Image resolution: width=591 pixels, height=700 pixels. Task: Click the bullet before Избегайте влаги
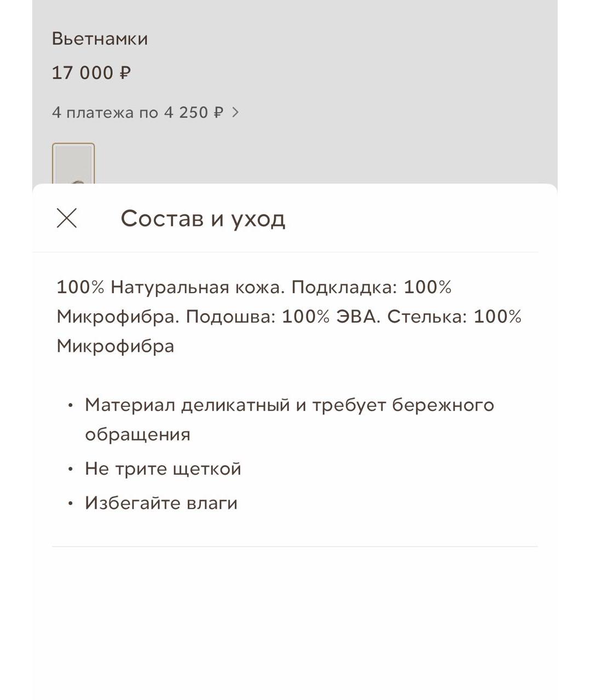(70, 504)
